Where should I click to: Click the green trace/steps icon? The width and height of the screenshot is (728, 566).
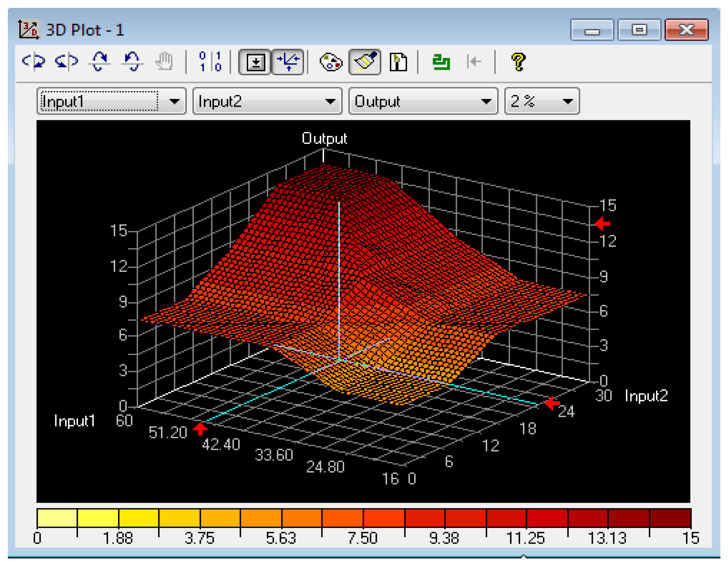[x=441, y=62]
